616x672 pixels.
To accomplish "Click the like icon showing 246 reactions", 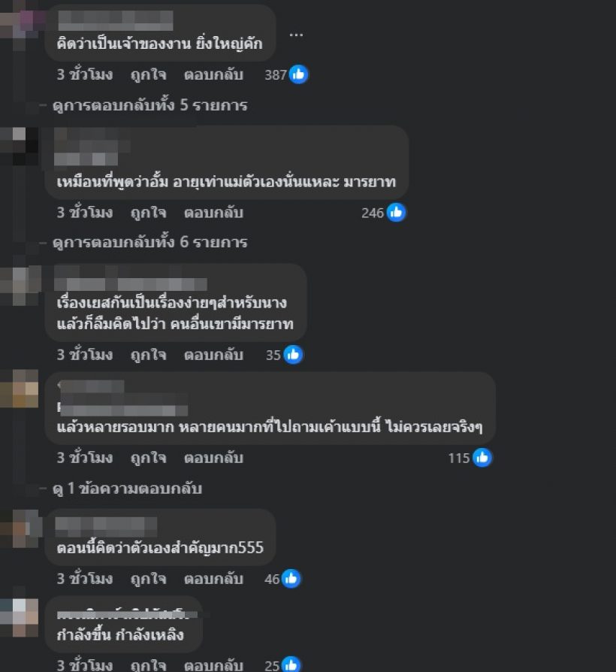I will click(396, 213).
